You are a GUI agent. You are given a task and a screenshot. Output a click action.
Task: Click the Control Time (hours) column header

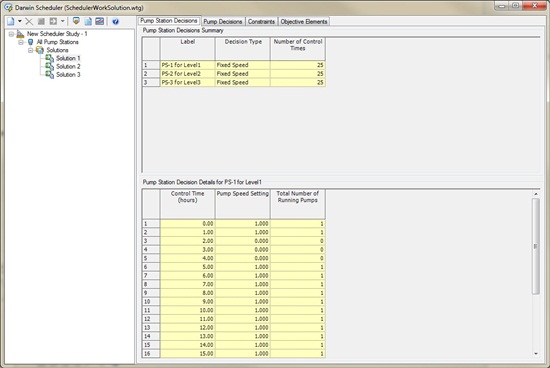tap(188, 204)
